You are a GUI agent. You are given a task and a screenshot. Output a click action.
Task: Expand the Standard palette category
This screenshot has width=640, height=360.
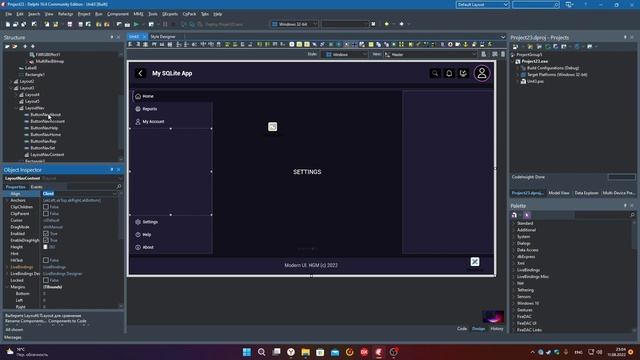514,223
